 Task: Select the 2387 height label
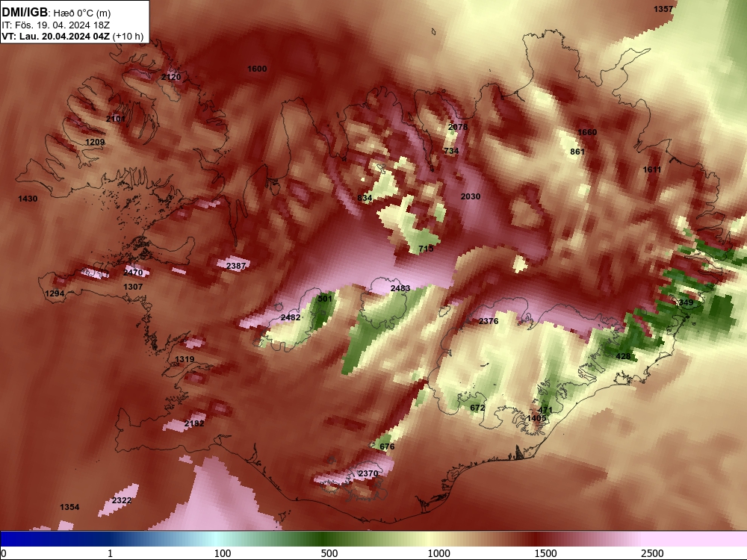236,266
